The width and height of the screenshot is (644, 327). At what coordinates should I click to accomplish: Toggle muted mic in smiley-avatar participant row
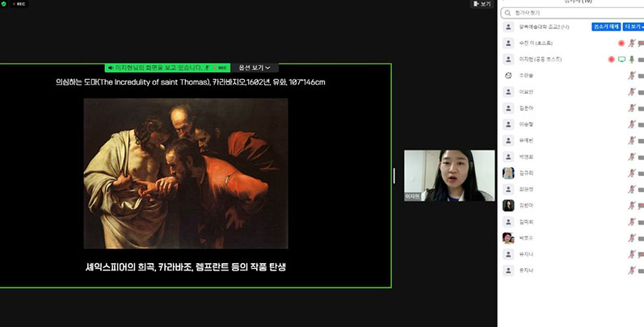(632, 76)
